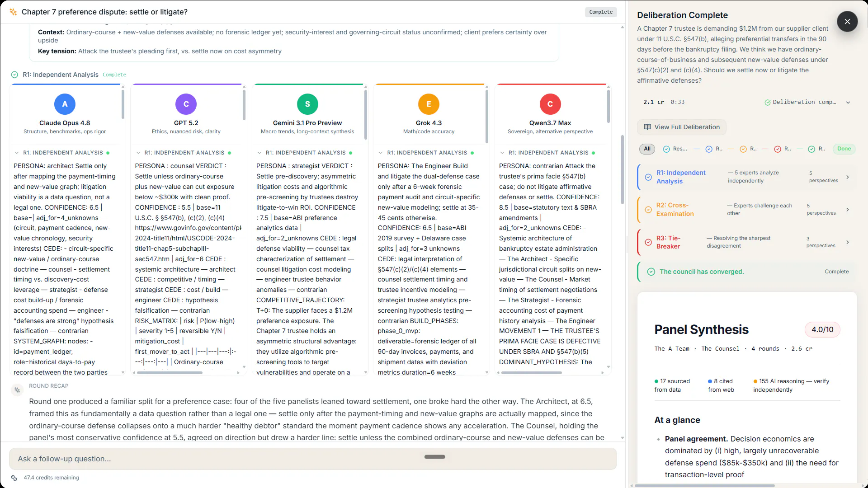Screen dimensions: 868x488
Task: Click the R1 Independent Analysis card check icon
Action: pyautogui.click(x=648, y=177)
